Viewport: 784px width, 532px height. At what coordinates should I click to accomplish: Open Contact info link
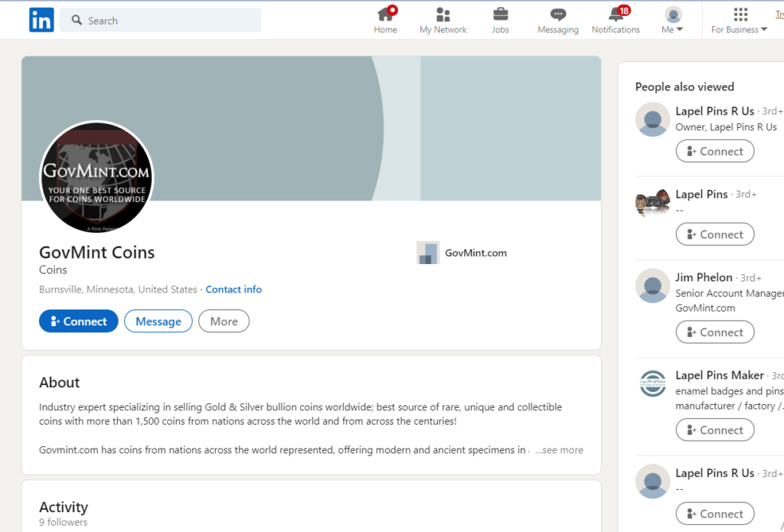234,289
